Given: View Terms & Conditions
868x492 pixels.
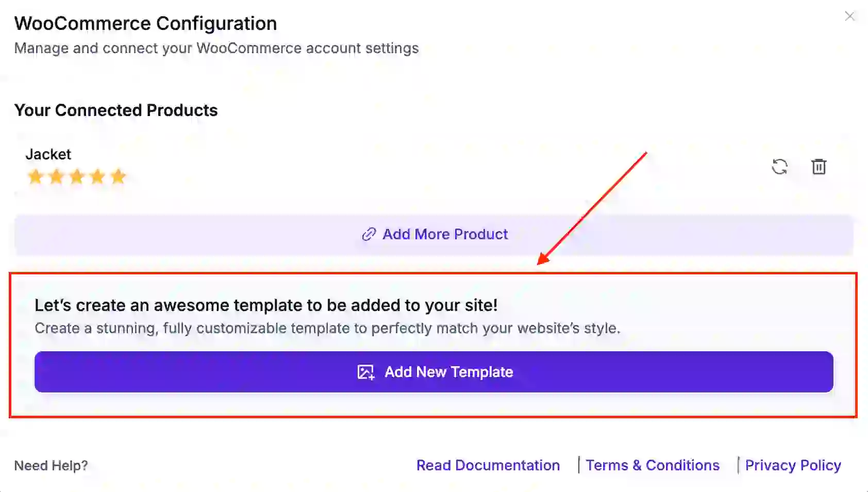Looking at the screenshot, I should pos(653,465).
